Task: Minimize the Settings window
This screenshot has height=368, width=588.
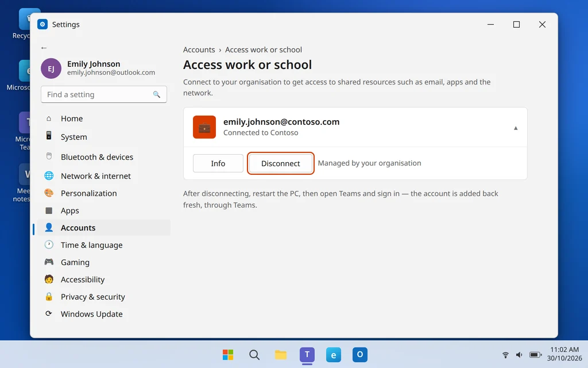Action: tap(490, 24)
